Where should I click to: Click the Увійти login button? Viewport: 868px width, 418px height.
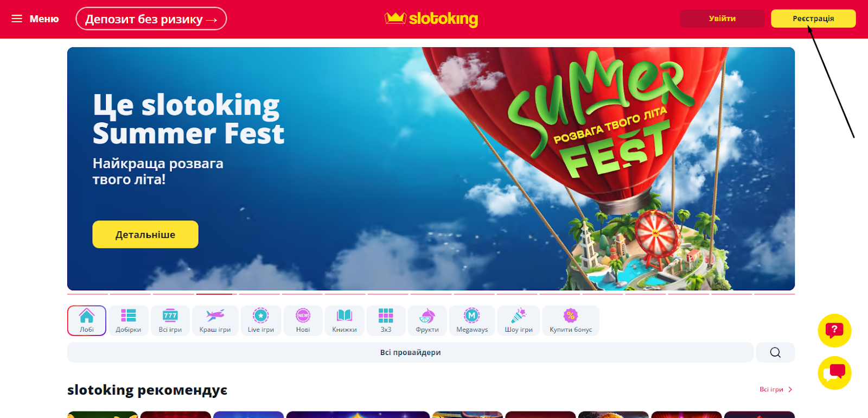pyautogui.click(x=722, y=18)
